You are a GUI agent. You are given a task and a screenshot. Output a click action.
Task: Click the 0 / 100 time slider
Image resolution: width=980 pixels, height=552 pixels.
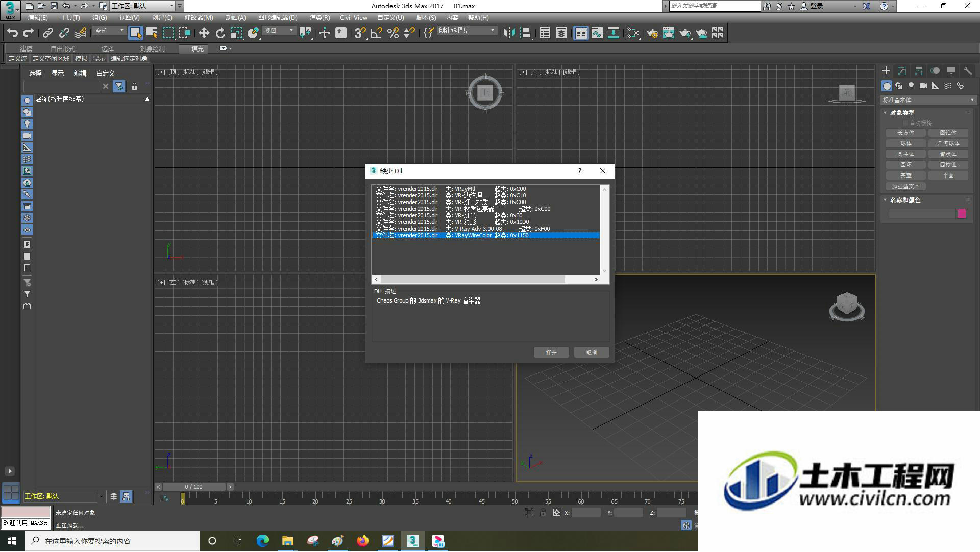[194, 487]
